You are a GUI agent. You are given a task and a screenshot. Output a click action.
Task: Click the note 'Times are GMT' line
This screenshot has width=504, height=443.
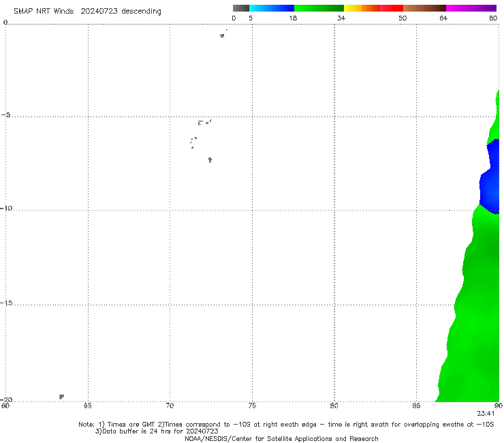coord(286,425)
